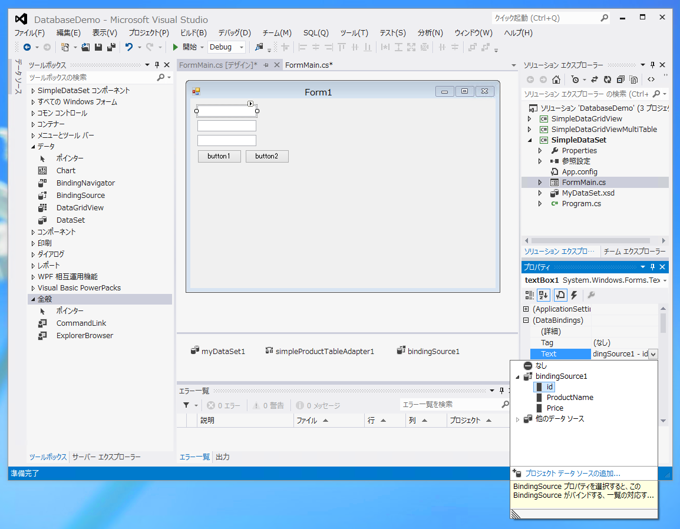Click button2 on Form1 designer
This screenshot has width=680, height=529.
pos(267,156)
